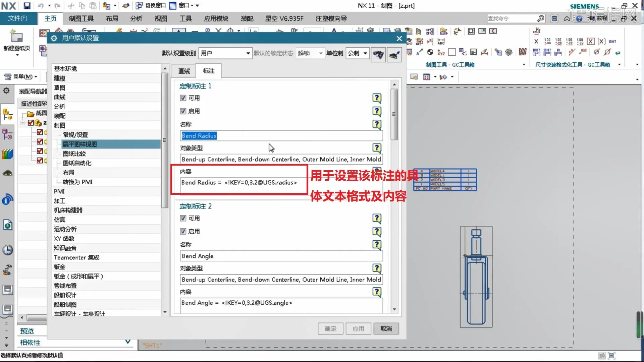Viewport: 644px width, 362px height.
Task: Toggle 启用 checkbox under 定制标注 1
Action: tap(183, 111)
